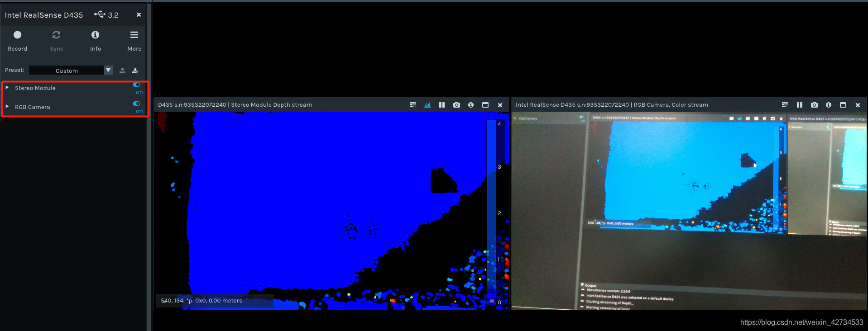Image resolution: width=868 pixels, height=331 pixels.
Task: Close the Depth stream window
Action: click(x=500, y=105)
